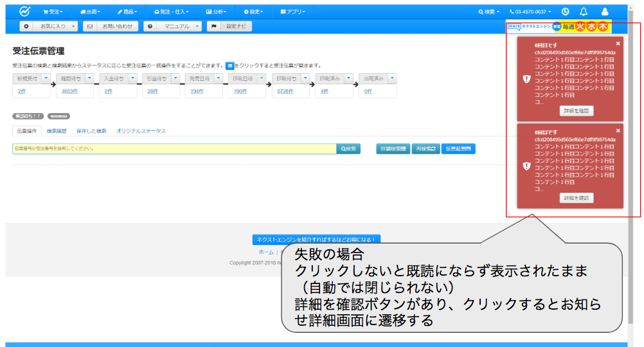The height and width of the screenshot is (347, 644).
Task: Dismiss the top red error notification
Action: tap(618, 44)
